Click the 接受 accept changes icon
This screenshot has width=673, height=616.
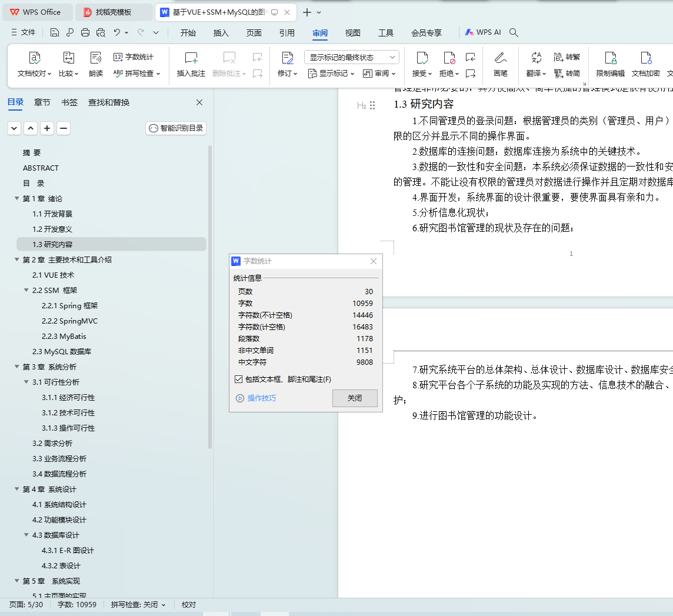(x=422, y=58)
